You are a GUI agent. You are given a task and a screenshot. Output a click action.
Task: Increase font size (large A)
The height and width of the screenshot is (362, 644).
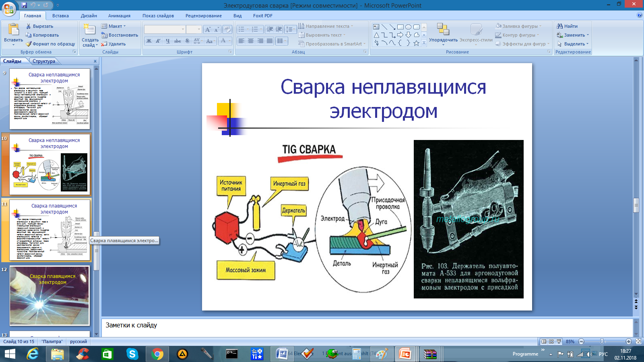click(x=207, y=29)
